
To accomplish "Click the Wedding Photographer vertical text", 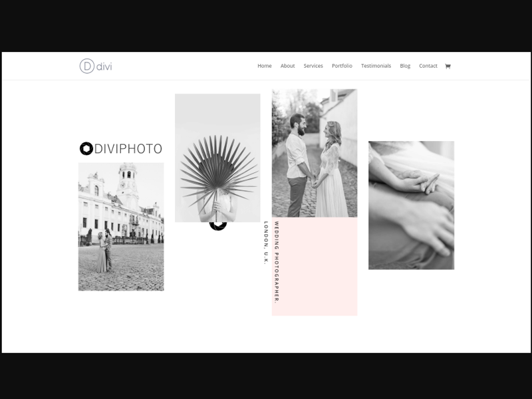I will [x=277, y=262].
